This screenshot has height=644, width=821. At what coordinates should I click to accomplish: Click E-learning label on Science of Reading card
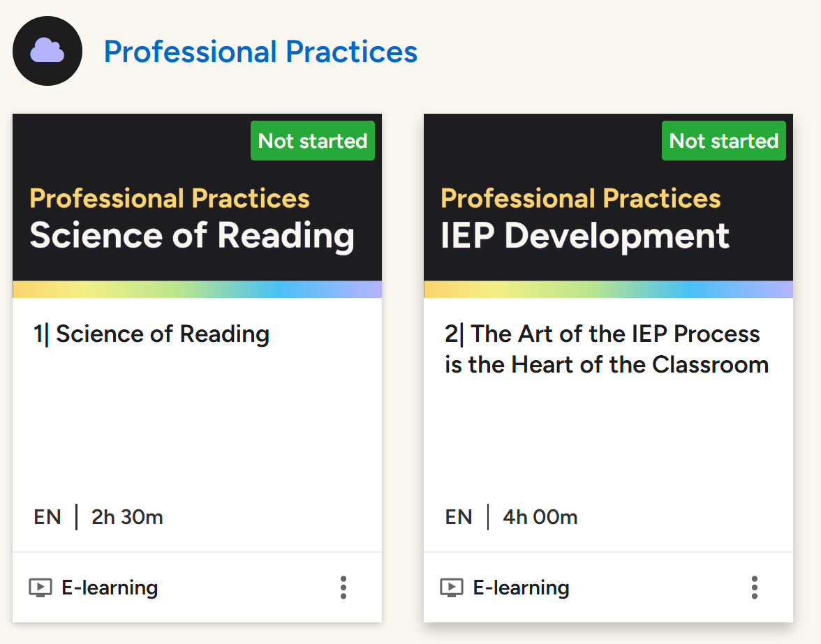click(x=110, y=587)
